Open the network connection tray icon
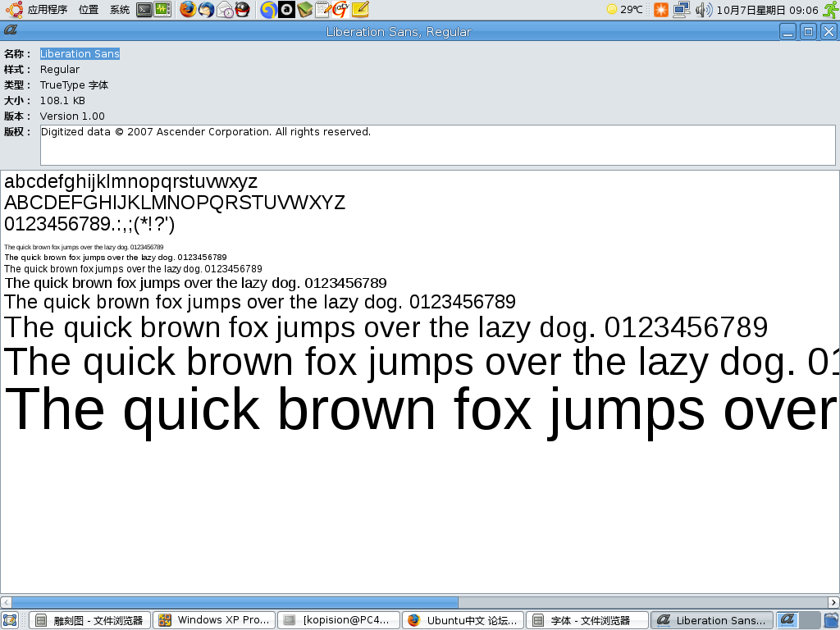The image size is (840, 630). pyautogui.click(x=682, y=10)
